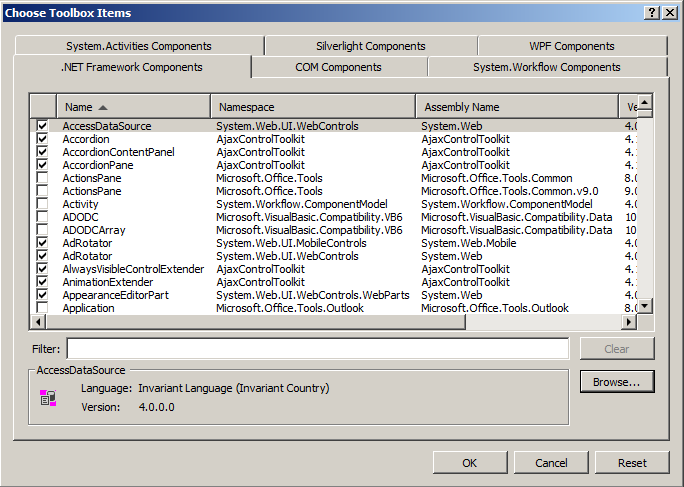The height and width of the screenshot is (487, 684).
Task: Sort by the Name column header
Action: coord(133,107)
